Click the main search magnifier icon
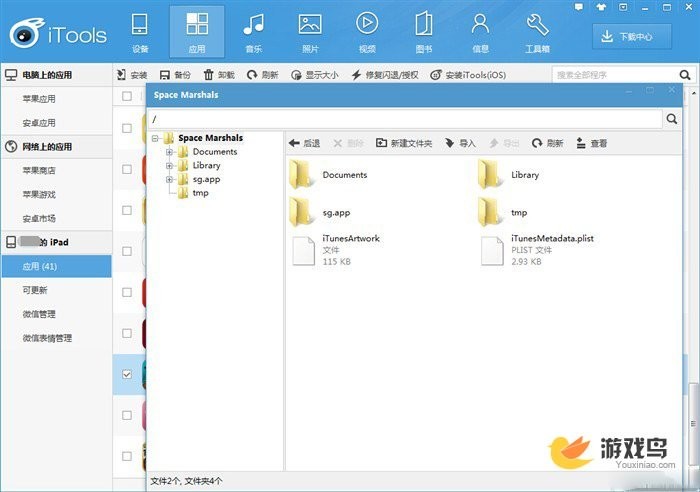Image resolution: width=700 pixels, height=492 pixels. (685, 75)
